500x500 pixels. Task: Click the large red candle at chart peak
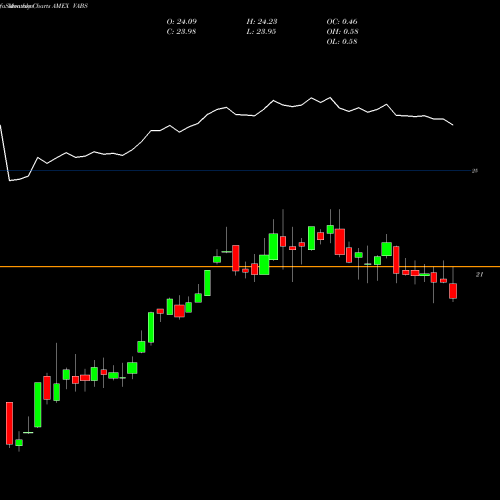click(340, 242)
